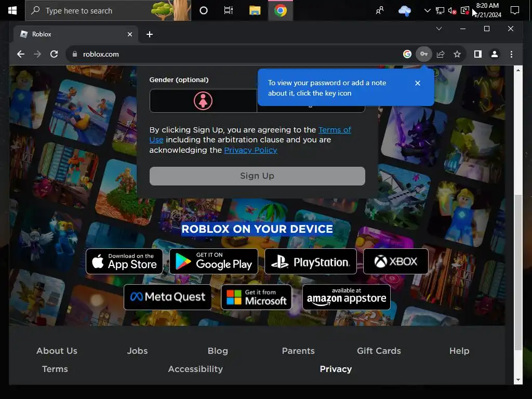Open Blog footer link
Image resolution: width=532 pixels, height=399 pixels.
218,351
